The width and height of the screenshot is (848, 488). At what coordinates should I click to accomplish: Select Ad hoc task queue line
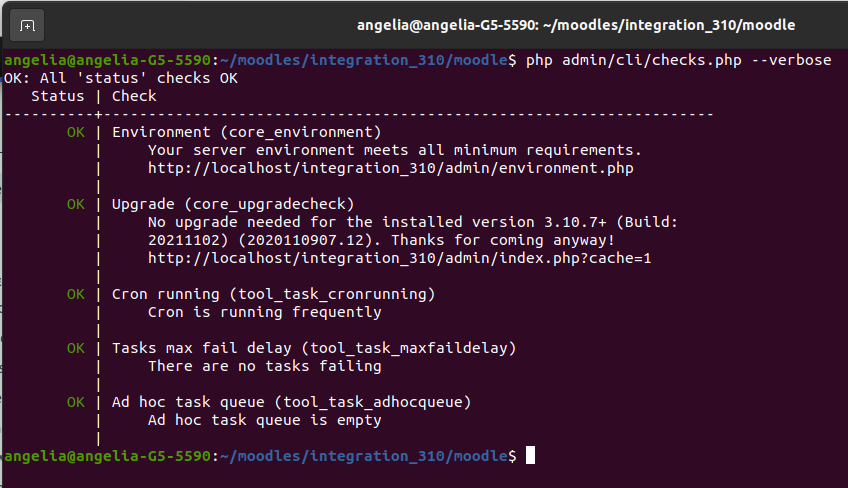click(292, 402)
